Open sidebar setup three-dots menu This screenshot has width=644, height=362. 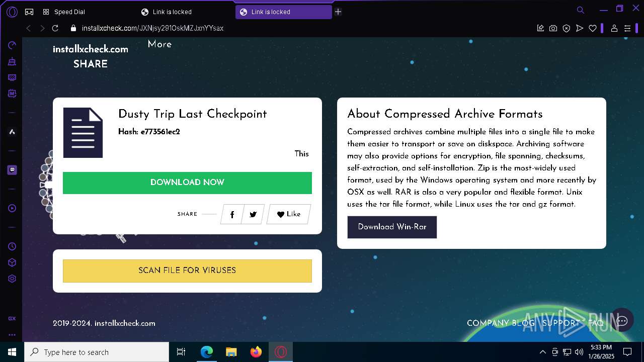coord(12,334)
